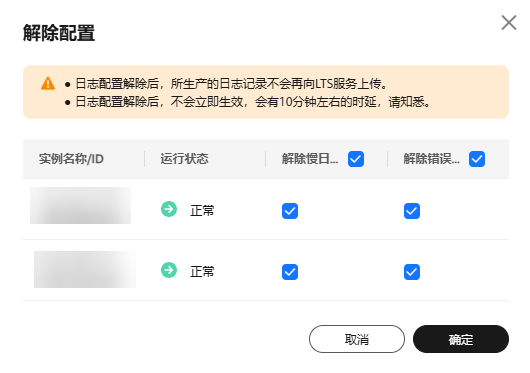
Task: Click the 正常 status text in second row
Action: point(202,271)
